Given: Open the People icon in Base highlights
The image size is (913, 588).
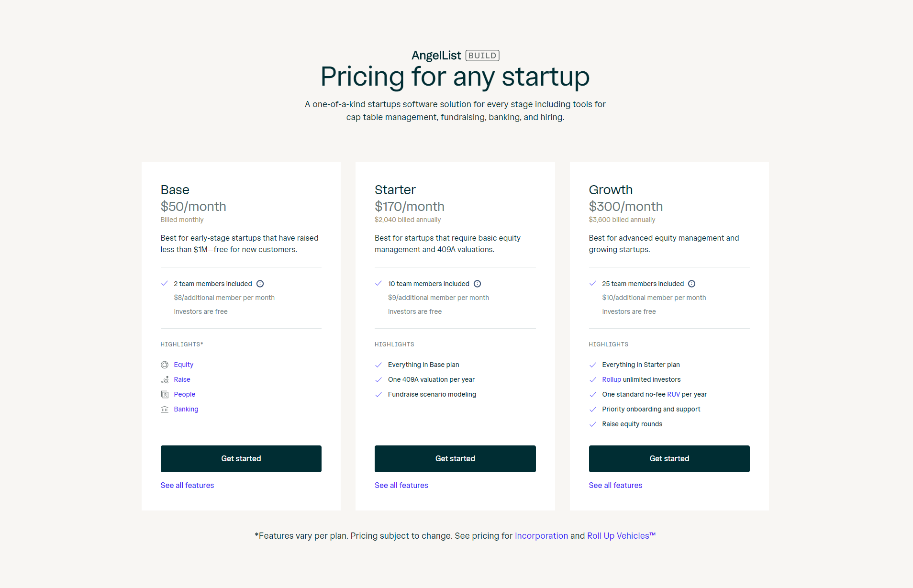Looking at the screenshot, I should 165,394.
